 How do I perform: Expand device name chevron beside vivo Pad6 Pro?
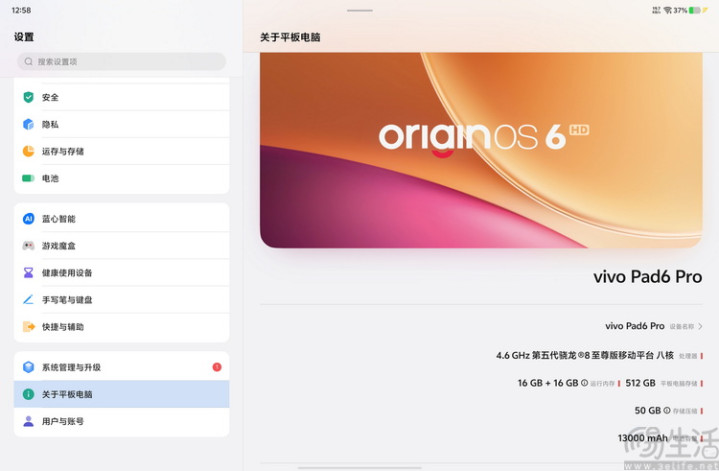(700, 327)
